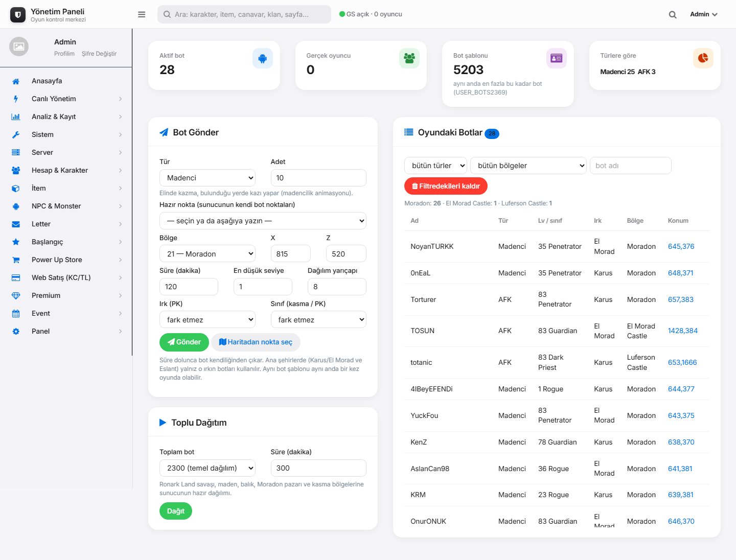This screenshot has height=560, width=736.
Task: Click the Admin avatar image placeholder
Action: click(x=19, y=46)
